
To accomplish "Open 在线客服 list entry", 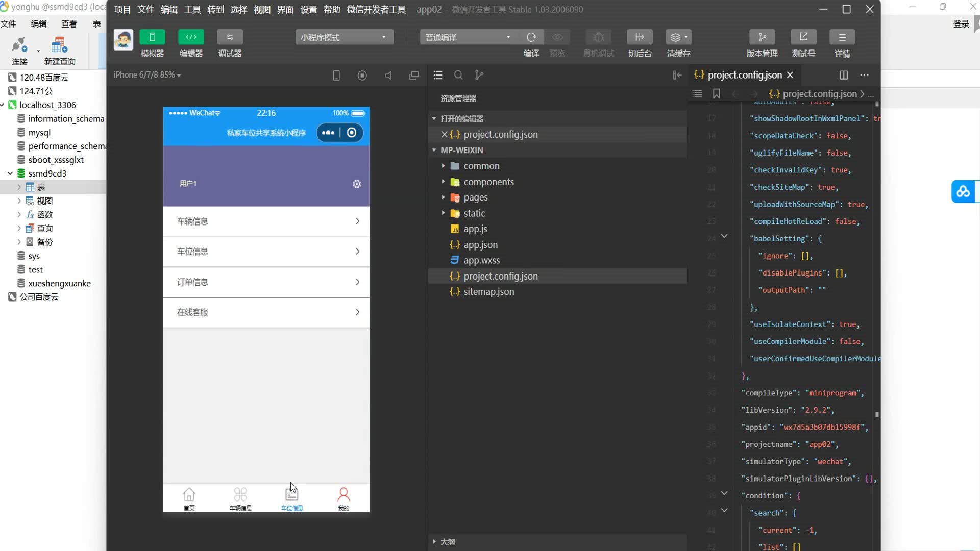I will tap(266, 312).
